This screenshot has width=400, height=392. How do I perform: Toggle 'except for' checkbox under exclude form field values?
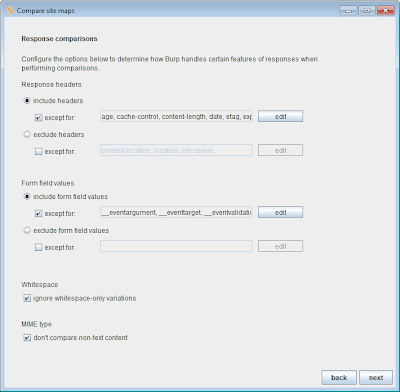click(x=39, y=247)
